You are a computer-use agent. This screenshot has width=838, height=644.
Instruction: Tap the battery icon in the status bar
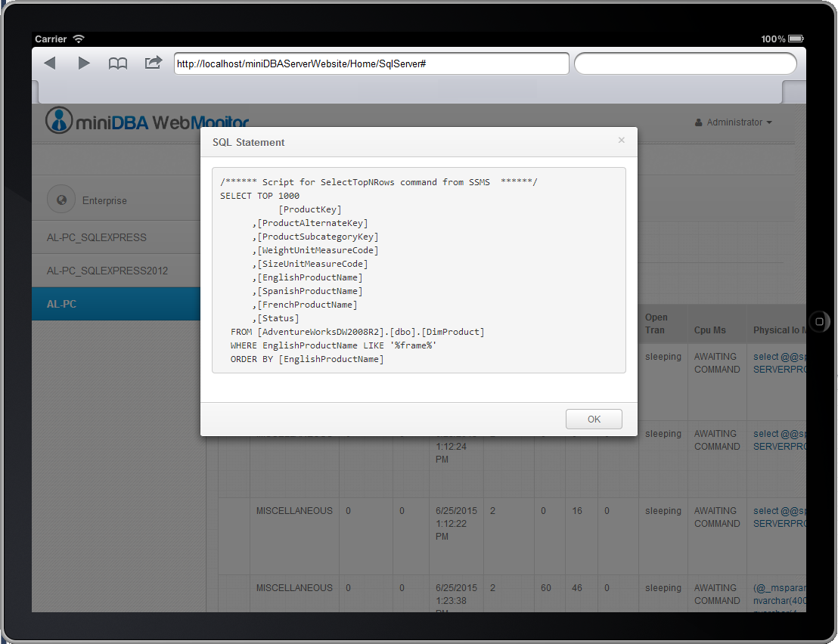tap(796, 39)
